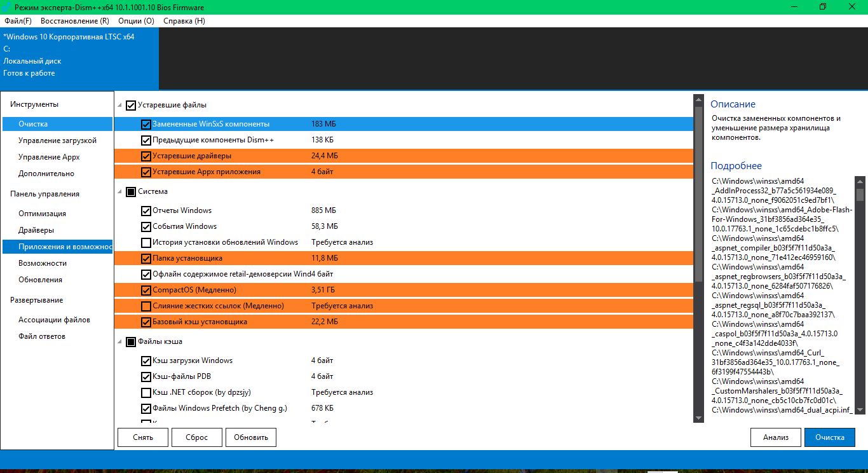Viewport: 868px width, 473px height.
Task: Click the Обновить button
Action: [251, 437]
